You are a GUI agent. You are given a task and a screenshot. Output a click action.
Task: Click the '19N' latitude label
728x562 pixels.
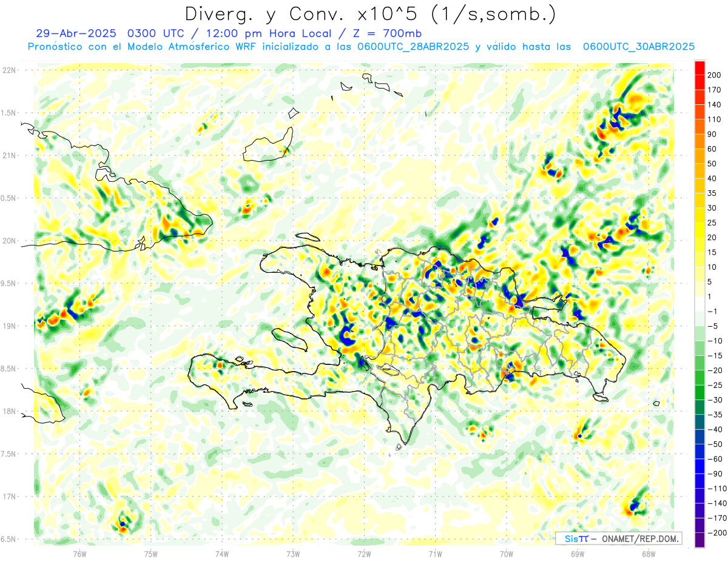8,326
